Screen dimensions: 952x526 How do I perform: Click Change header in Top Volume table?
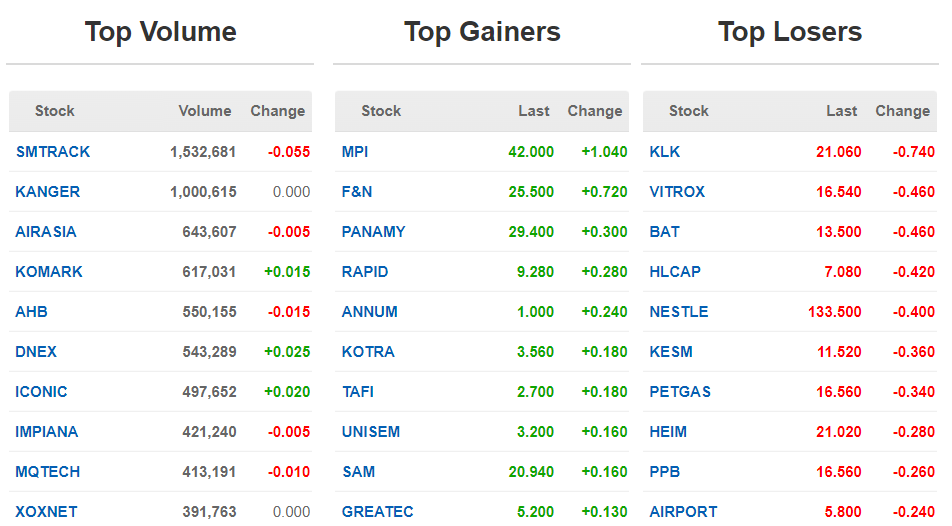point(277,111)
